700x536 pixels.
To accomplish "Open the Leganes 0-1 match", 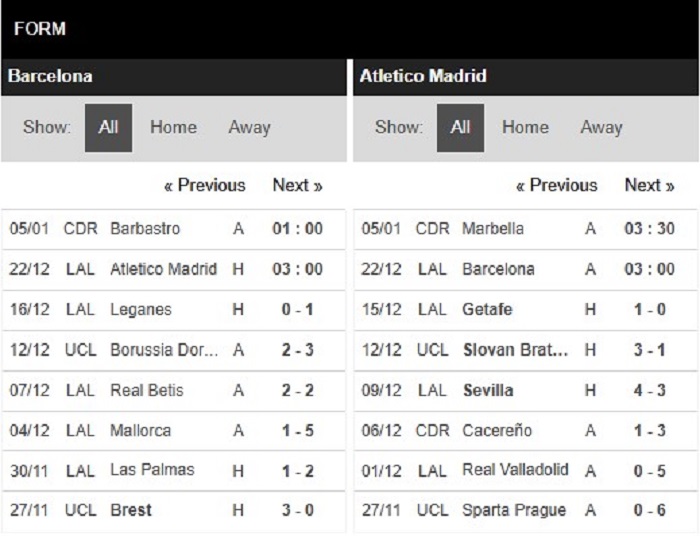I will [173, 310].
